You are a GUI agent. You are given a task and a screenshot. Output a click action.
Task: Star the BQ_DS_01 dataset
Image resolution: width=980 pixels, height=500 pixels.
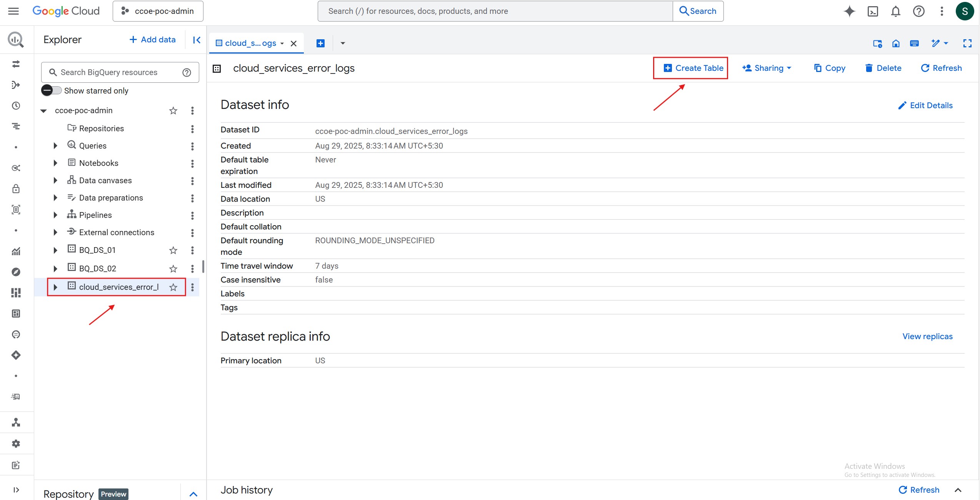point(173,250)
